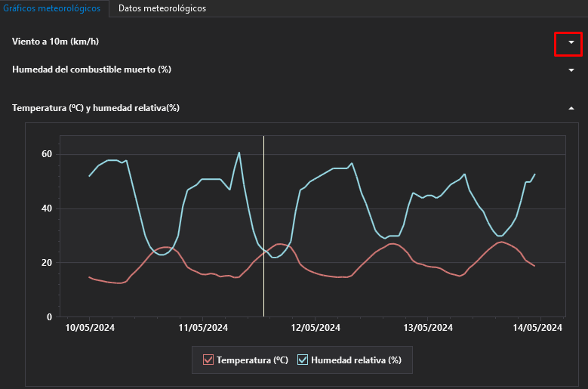Click the tallest humidity peak near 60

239,153
